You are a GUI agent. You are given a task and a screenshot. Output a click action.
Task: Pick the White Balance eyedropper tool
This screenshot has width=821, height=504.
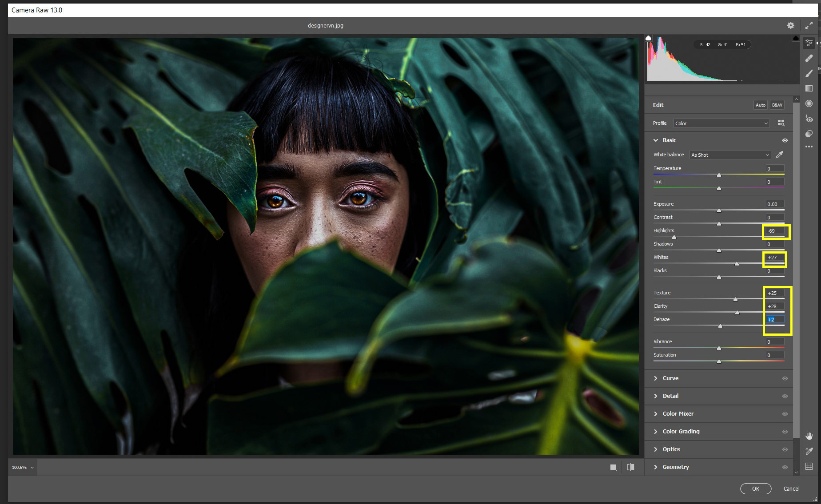[780, 155]
